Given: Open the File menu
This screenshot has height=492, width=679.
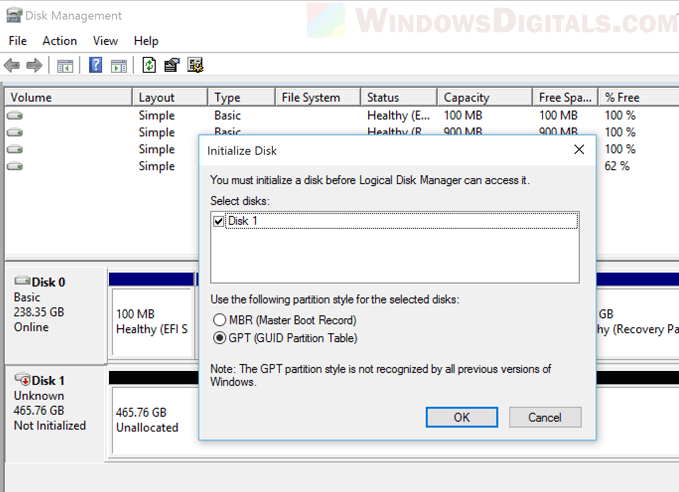Looking at the screenshot, I should [18, 41].
